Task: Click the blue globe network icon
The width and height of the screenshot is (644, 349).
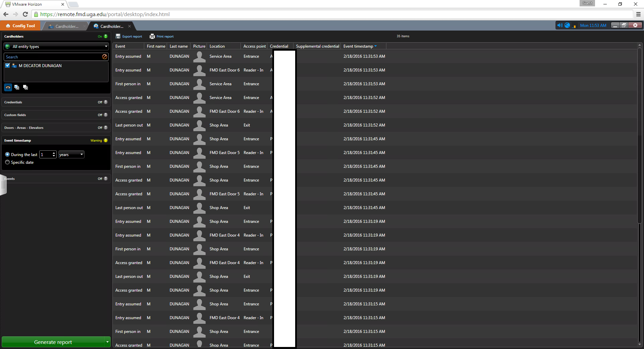Action: pos(567,26)
